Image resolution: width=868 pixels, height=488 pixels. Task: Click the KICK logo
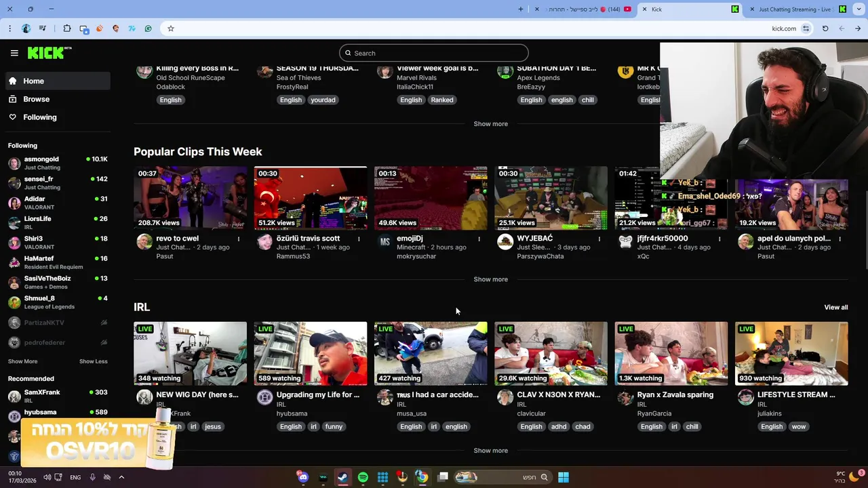coord(49,53)
